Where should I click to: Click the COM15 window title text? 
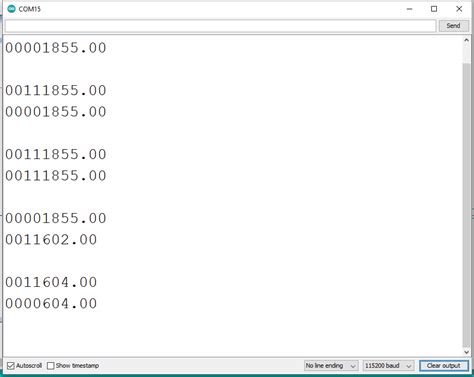(x=30, y=9)
